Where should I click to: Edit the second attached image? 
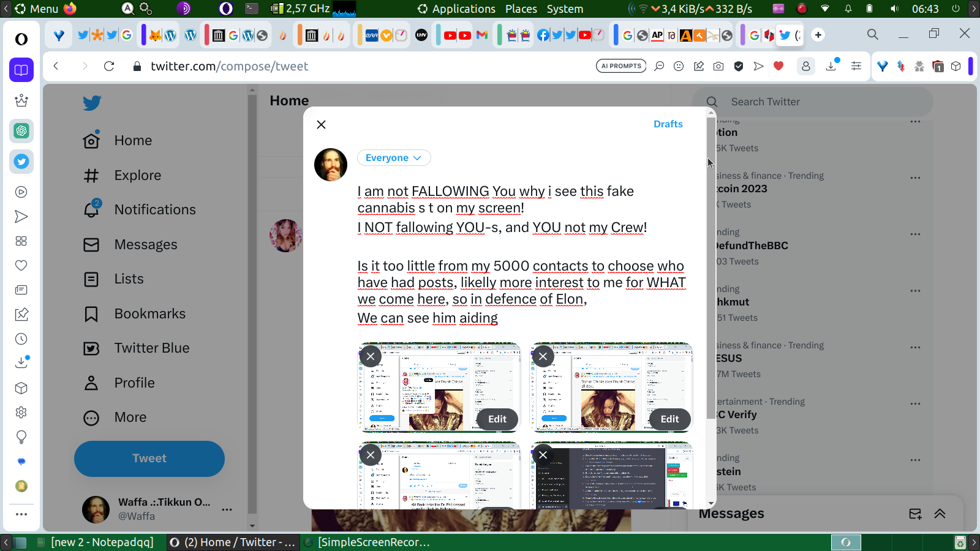(669, 419)
